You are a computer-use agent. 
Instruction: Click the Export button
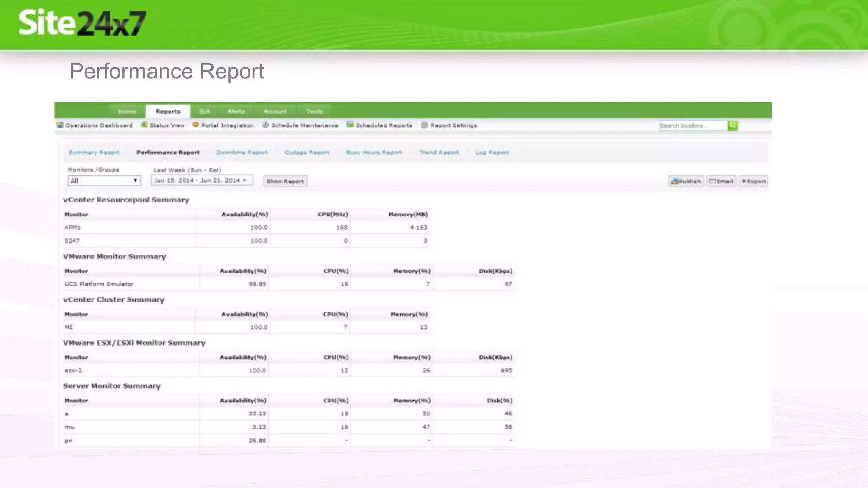point(754,181)
